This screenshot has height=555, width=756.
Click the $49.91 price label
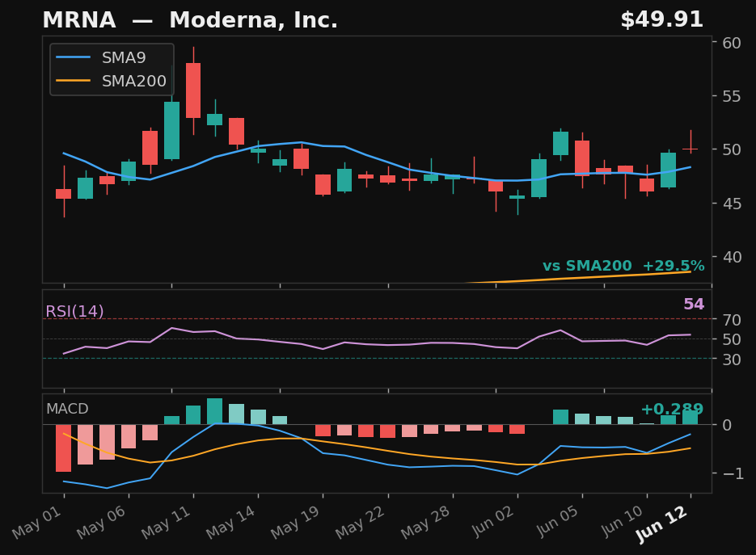point(661,19)
